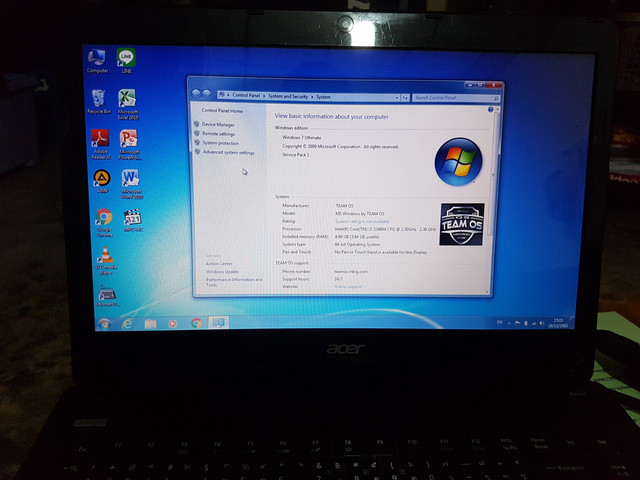Select Microsoft PowerPoint desktop shortcut

pos(129,144)
